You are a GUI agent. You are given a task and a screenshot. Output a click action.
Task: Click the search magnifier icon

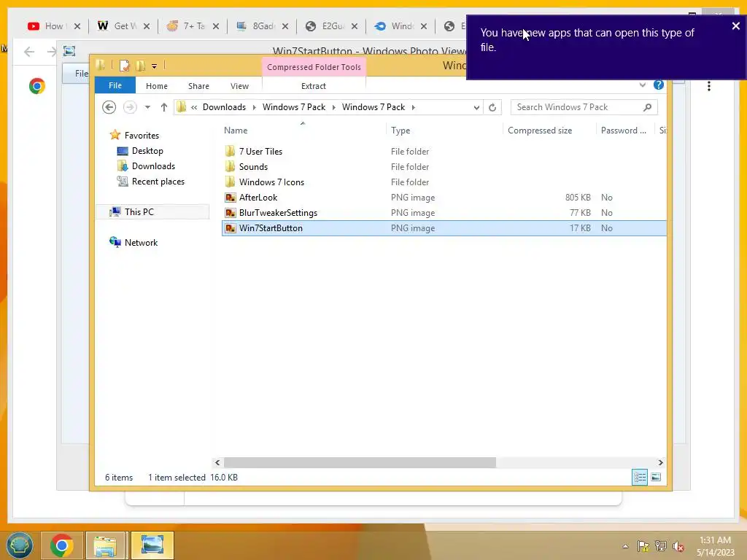[x=648, y=107]
